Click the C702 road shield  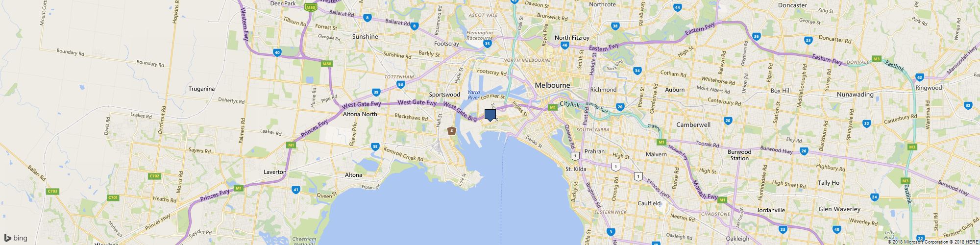tap(155, 176)
